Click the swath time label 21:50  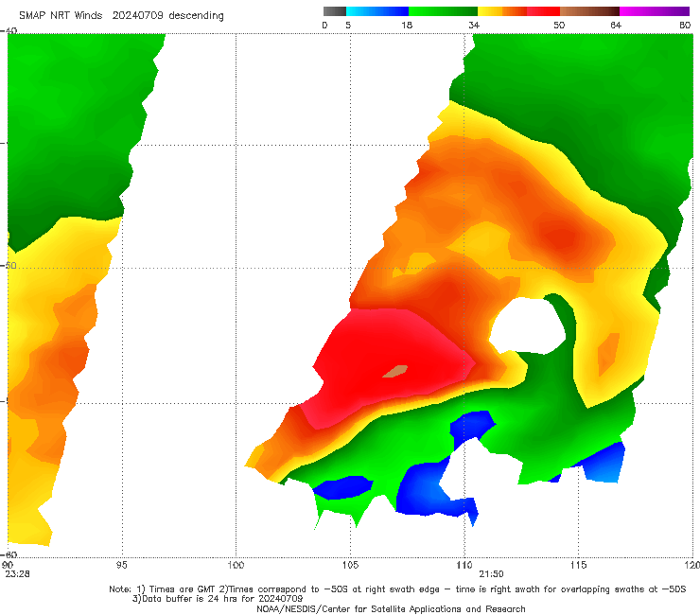coord(492,574)
